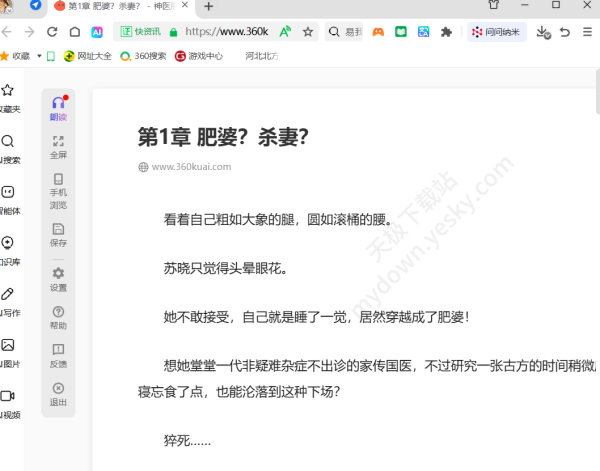Exit reading mode with the 退出 icon
The width and height of the screenshot is (600, 471).
pyautogui.click(x=58, y=393)
